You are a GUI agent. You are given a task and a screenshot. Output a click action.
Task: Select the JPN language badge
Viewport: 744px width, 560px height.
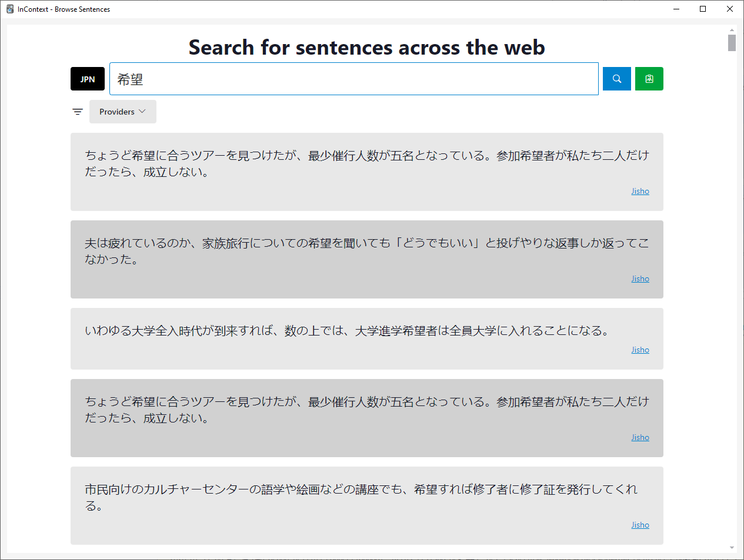(x=87, y=78)
